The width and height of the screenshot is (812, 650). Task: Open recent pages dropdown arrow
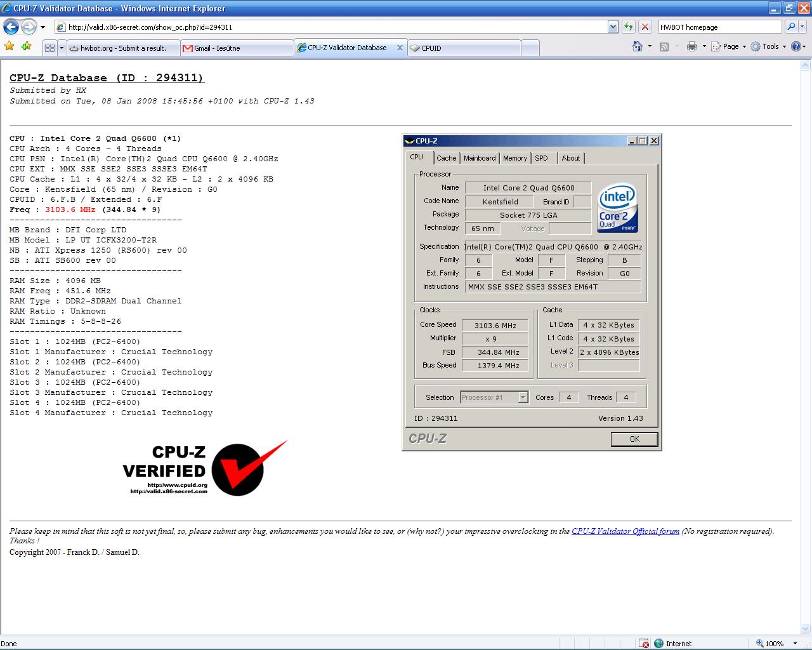43,27
